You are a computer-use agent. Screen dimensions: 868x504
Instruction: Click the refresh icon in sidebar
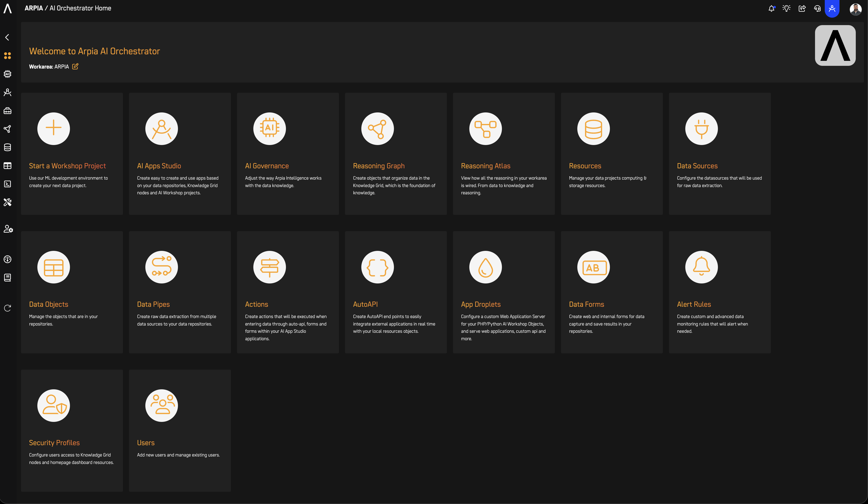(x=7, y=308)
